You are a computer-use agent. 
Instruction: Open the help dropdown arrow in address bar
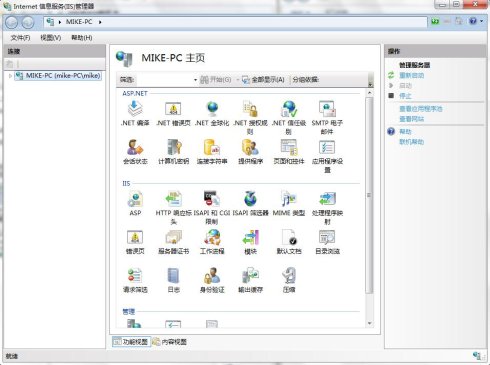point(481,21)
